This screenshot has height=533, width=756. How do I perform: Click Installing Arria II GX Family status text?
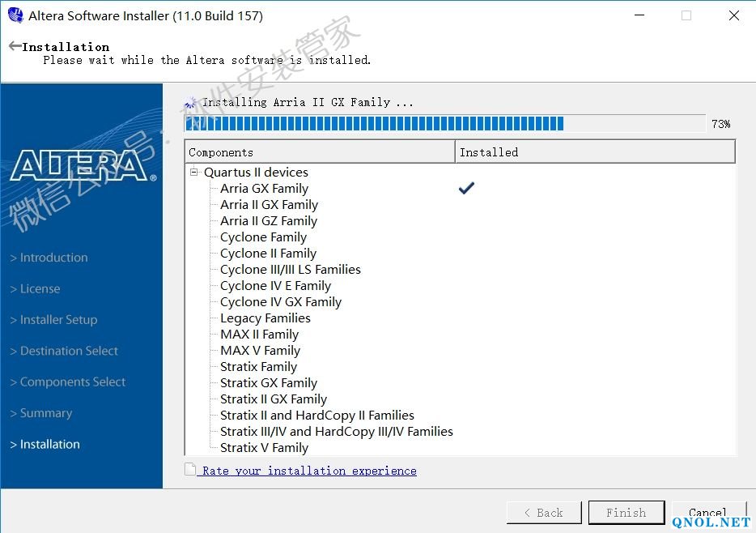coord(308,102)
